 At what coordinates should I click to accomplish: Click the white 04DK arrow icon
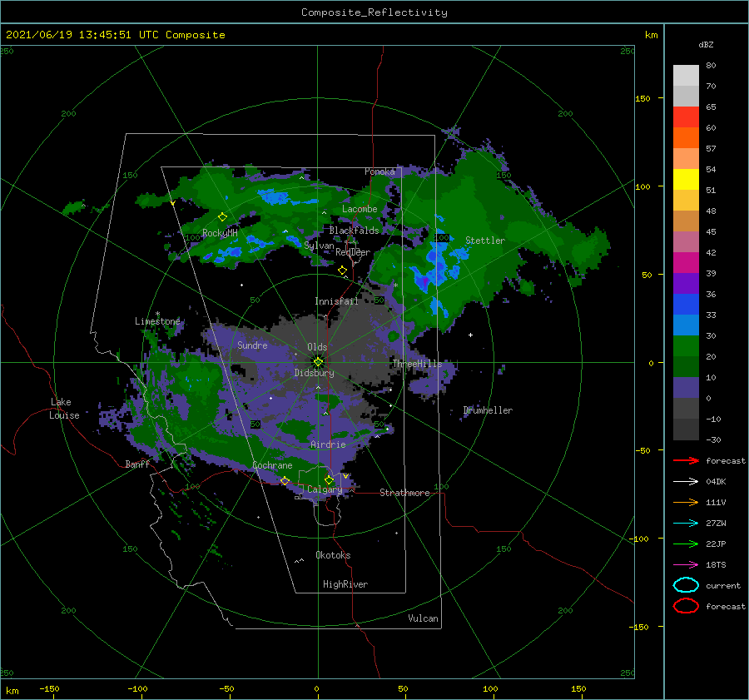point(686,482)
